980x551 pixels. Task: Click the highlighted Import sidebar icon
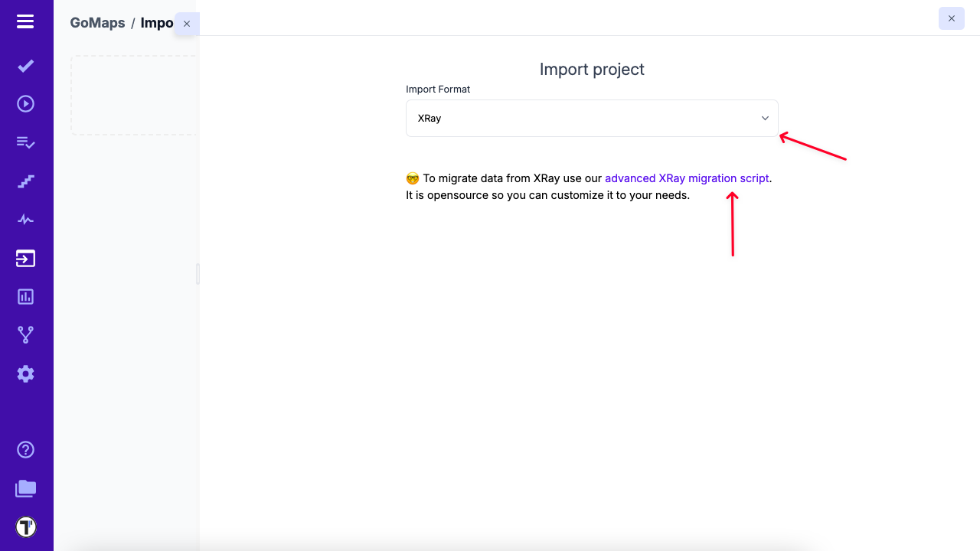[x=25, y=258]
